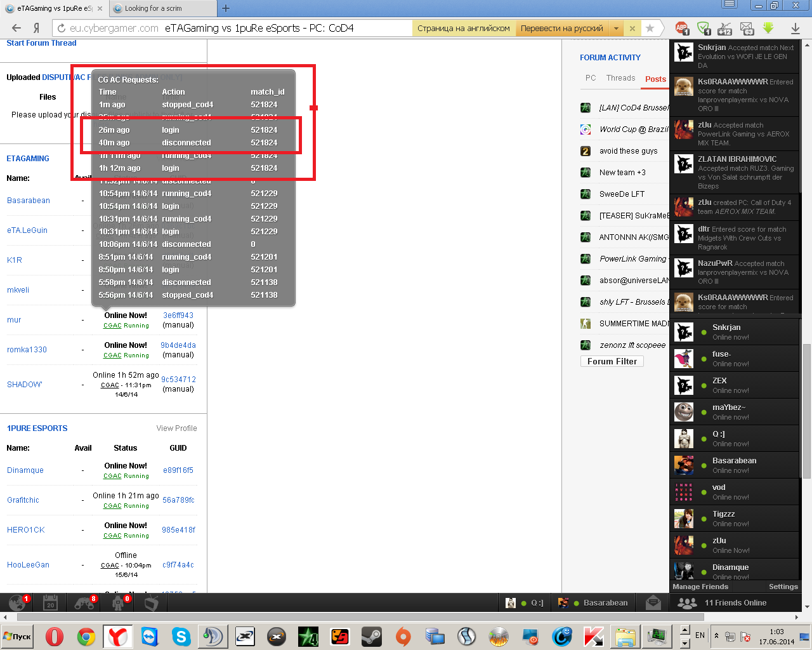Open TeamViewer from the taskbar
The width and height of the screenshot is (812, 650).
tap(150, 636)
